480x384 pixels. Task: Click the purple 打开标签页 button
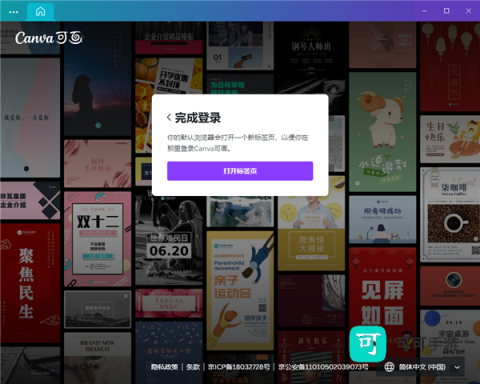[240, 171]
